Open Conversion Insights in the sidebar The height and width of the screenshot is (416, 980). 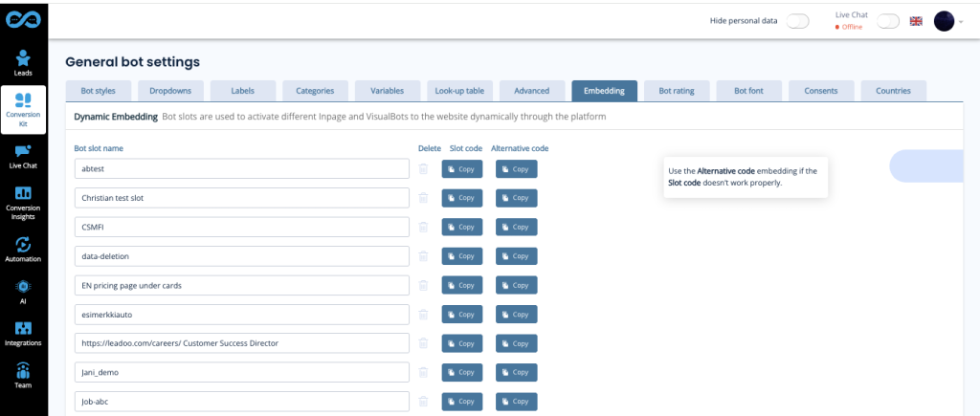[24, 203]
